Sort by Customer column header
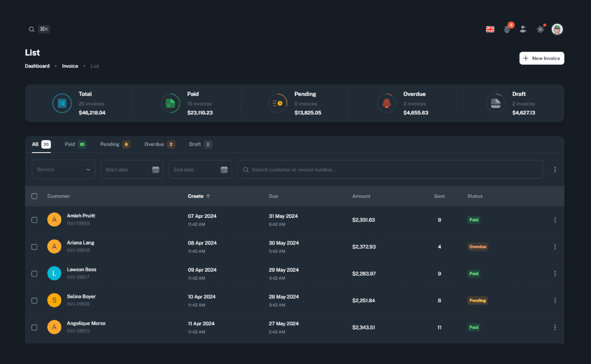Image resolution: width=591 pixels, height=364 pixels. [58, 196]
